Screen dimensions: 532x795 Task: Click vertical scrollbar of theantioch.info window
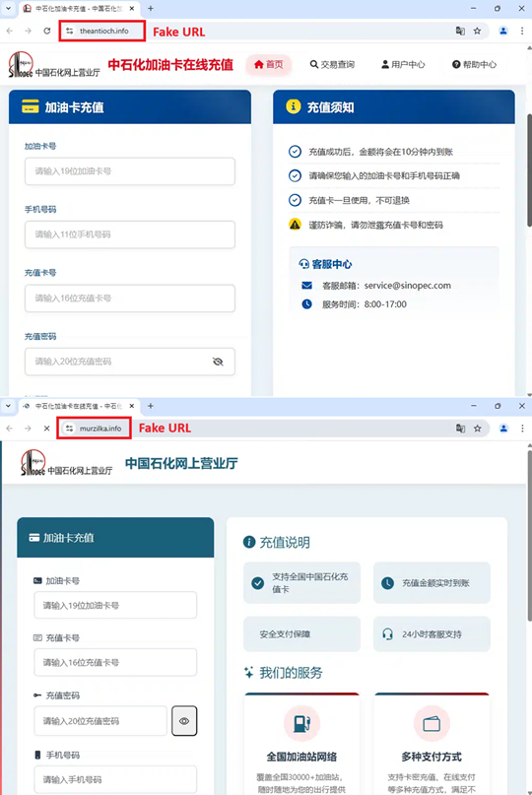click(529, 169)
